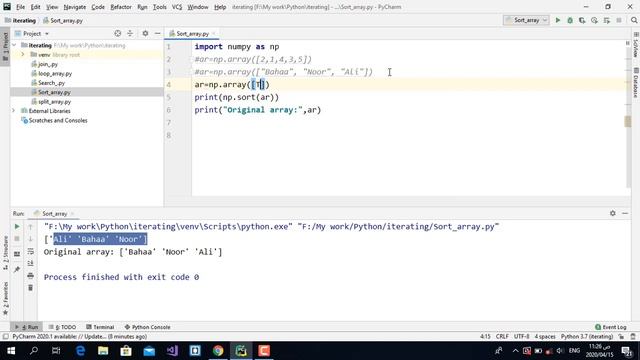Select split_array.py in project tree
This screenshot has width=640, height=360.
tap(54, 102)
